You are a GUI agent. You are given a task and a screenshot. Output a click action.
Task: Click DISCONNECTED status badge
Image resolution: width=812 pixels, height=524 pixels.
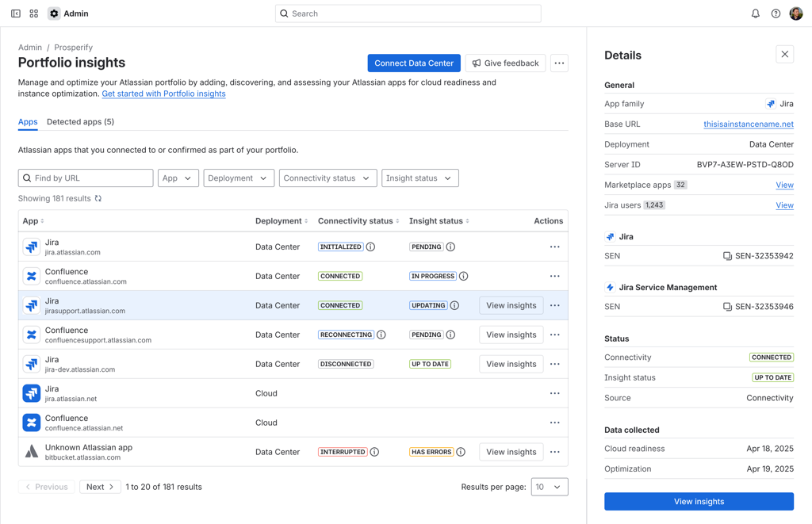346,364
